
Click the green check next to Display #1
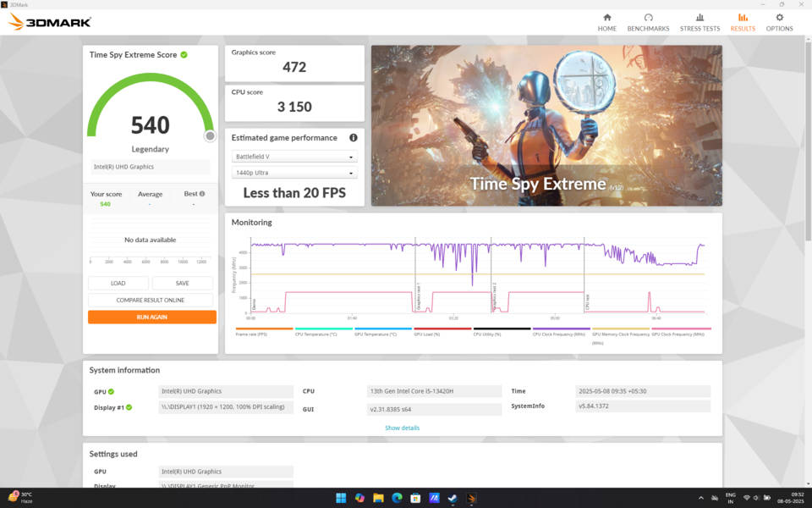point(129,407)
